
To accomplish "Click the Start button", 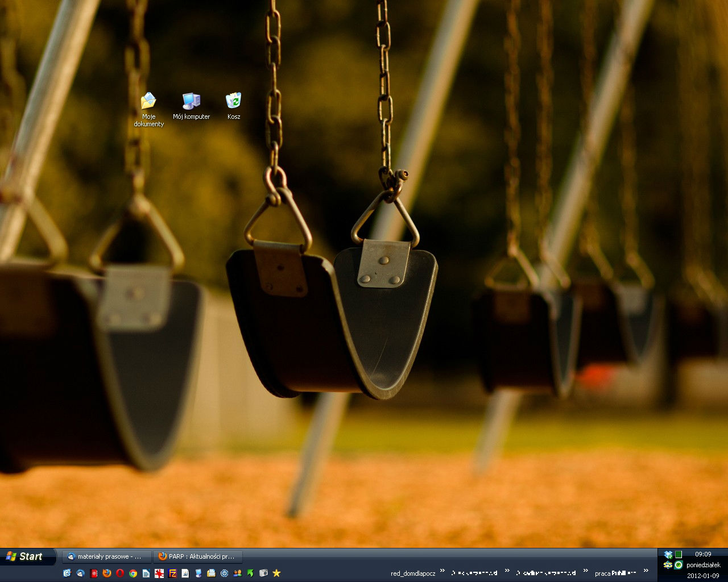I will tap(25, 556).
